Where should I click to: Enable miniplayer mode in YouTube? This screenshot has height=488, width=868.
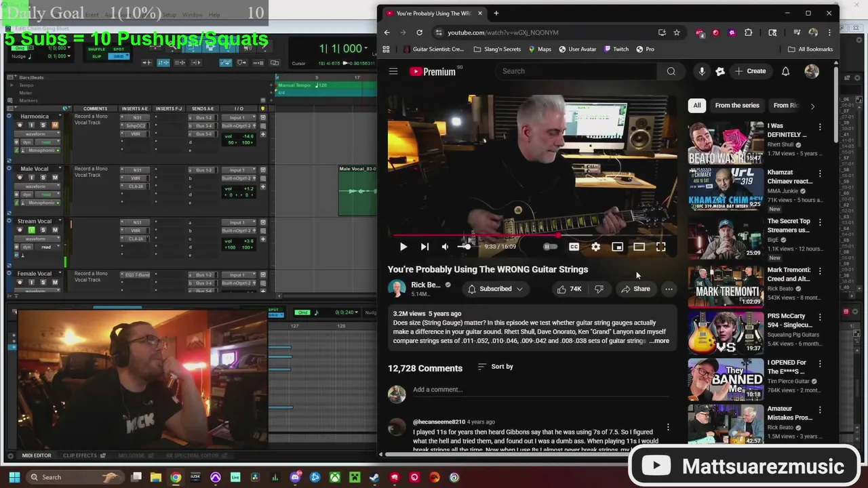click(617, 247)
